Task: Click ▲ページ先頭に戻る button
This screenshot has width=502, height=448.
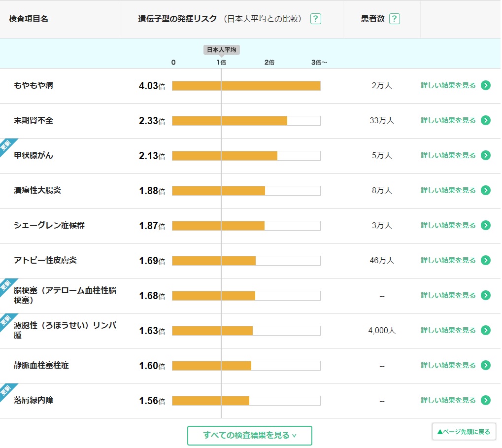Action: [x=465, y=433]
